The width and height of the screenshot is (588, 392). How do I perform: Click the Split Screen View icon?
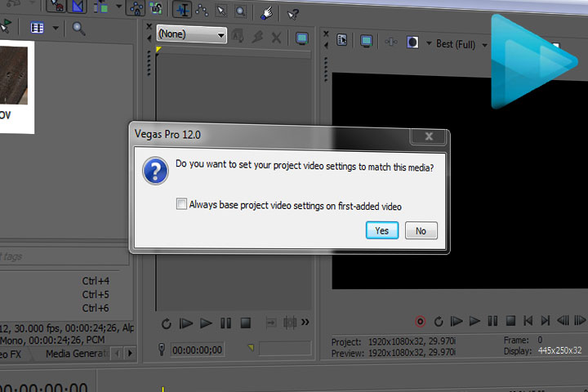tap(412, 42)
